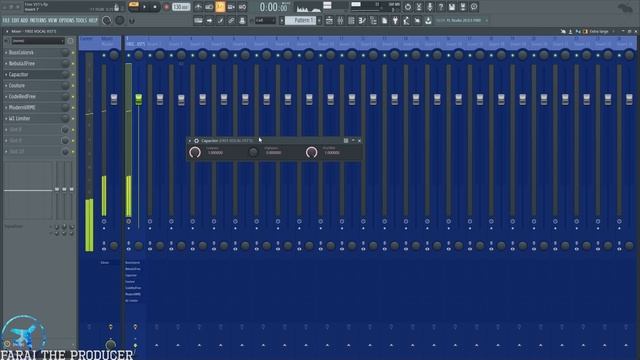Click the render audio export icon
This screenshot has width=640, height=360.
[x=462, y=7]
